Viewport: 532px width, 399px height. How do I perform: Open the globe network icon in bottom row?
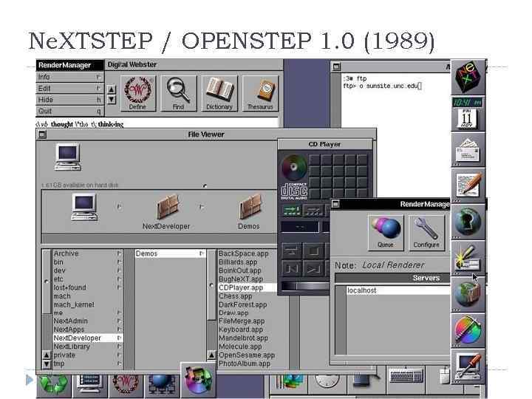[x=162, y=386]
